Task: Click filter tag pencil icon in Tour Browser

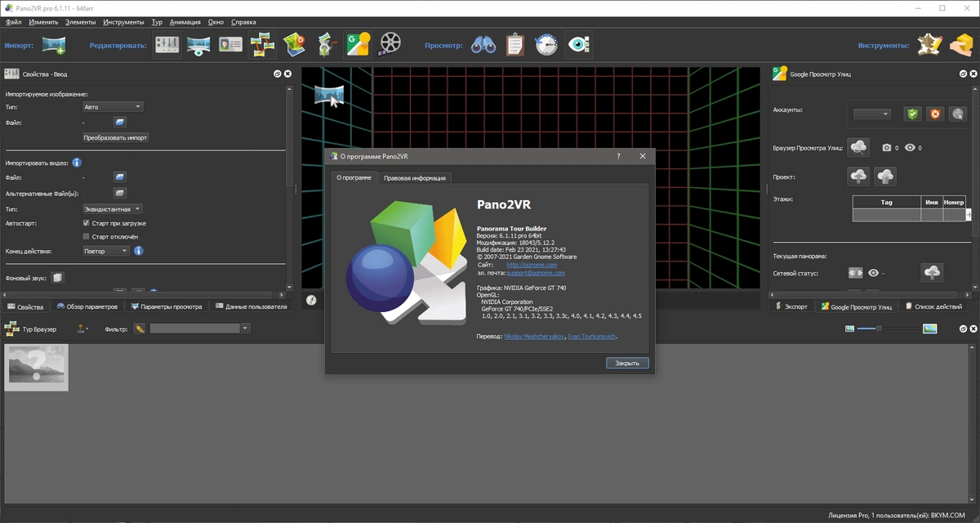Action: [140, 329]
